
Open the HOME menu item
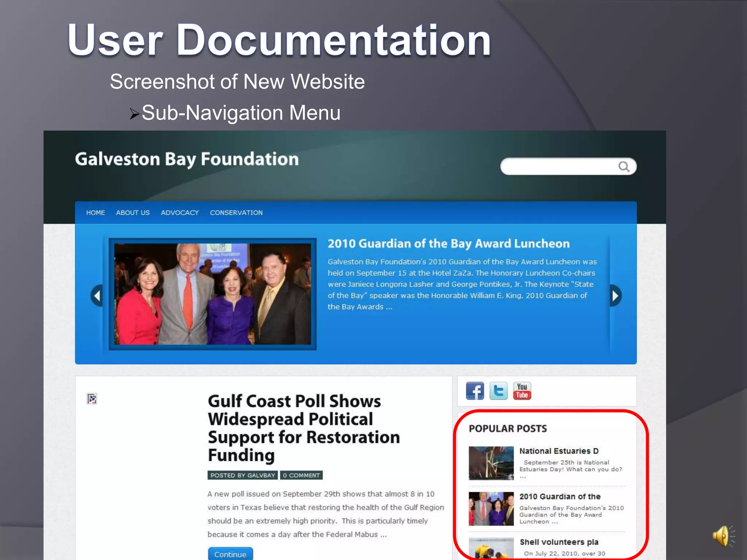pos(96,213)
